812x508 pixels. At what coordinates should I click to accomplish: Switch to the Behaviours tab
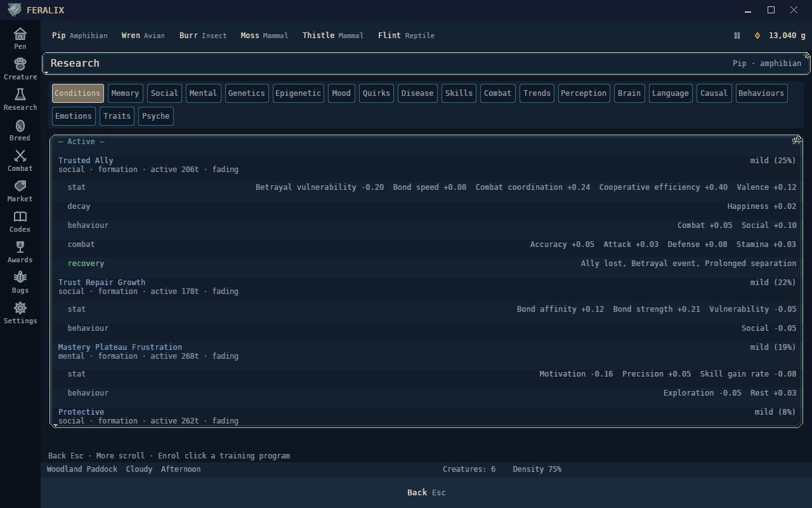(761, 93)
